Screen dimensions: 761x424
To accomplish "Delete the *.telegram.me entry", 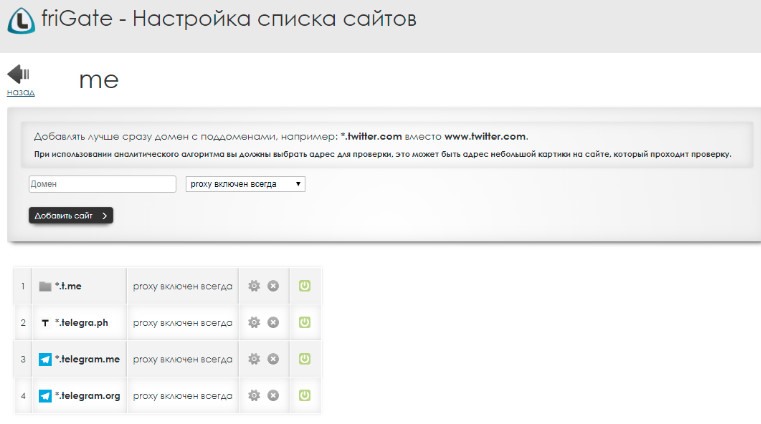I will [x=273, y=359].
